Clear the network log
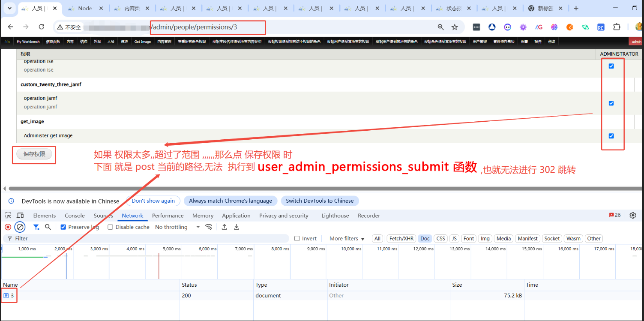The height and width of the screenshot is (321, 644). pos(20,227)
